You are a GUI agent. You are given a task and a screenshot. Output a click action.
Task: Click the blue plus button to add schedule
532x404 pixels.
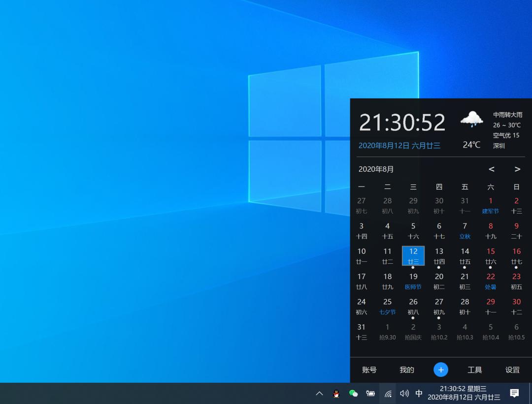(x=440, y=370)
